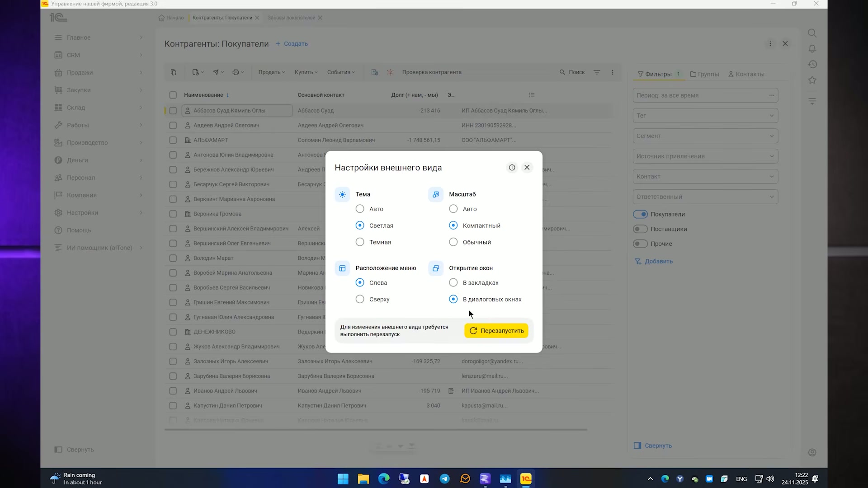Select the Обычный scale option

coord(453,242)
